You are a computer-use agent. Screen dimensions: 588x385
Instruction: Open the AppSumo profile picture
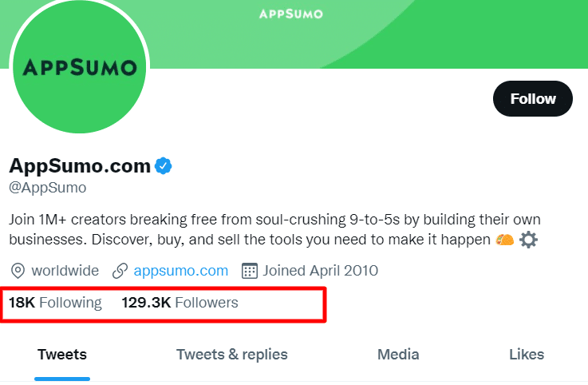[x=80, y=66]
